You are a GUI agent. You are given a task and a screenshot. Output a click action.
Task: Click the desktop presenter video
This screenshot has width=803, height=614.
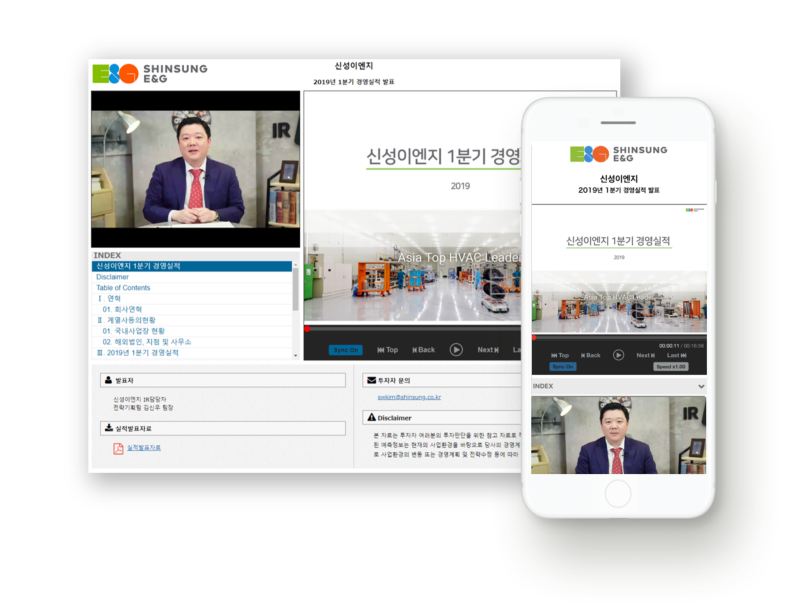[196, 170]
